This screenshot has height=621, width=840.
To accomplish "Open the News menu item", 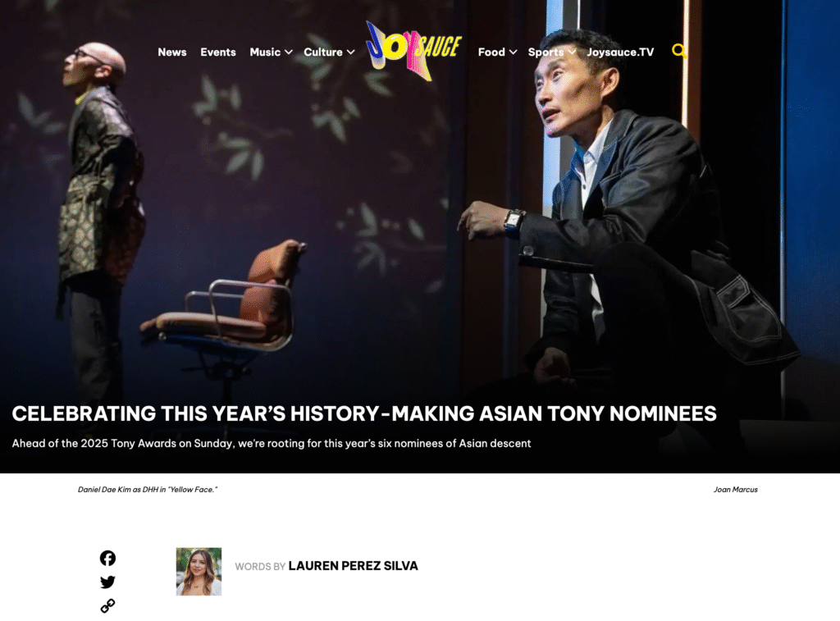I will pyautogui.click(x=172, y=52).
